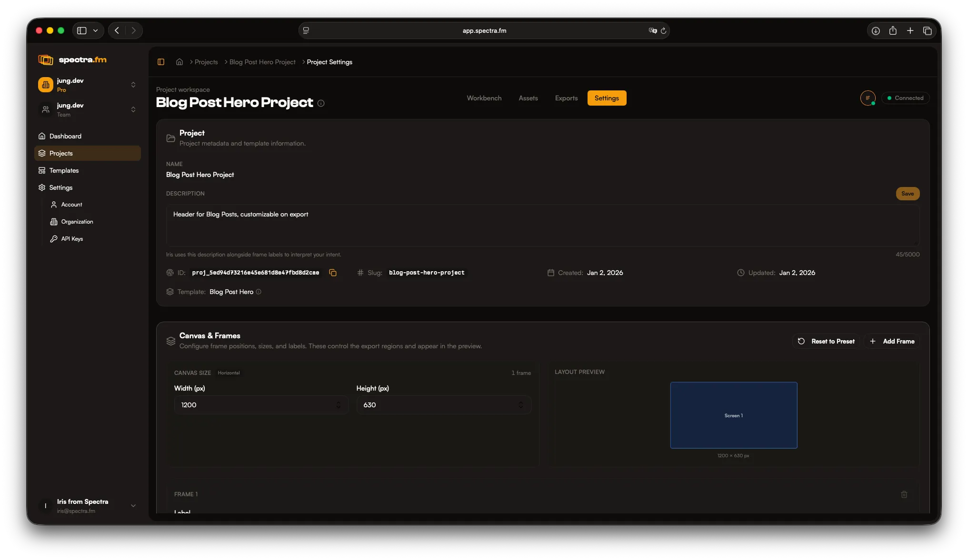Click the Share icon in the browser toolbar
This screenshot has height=560, width=968.
tap(893, 30)
